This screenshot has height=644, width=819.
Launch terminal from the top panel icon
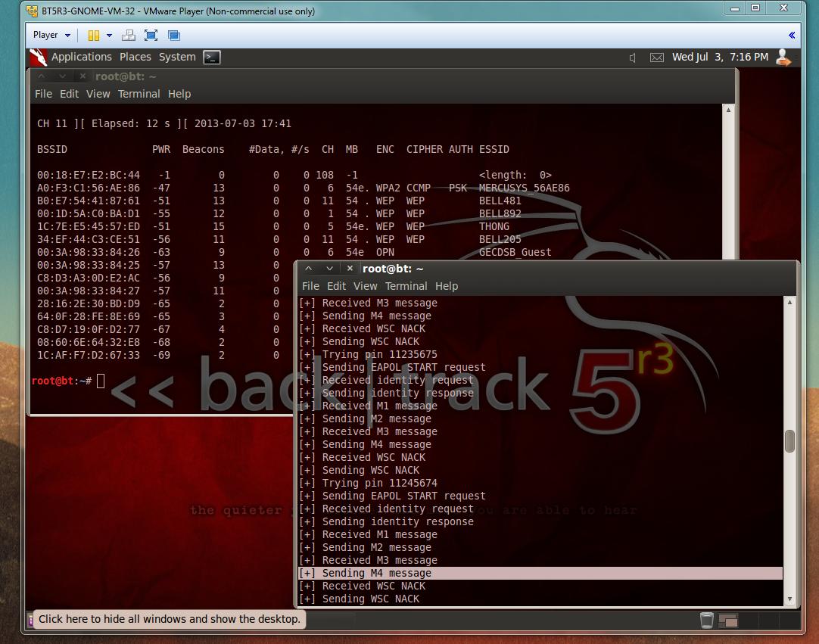tap(211, 57)
